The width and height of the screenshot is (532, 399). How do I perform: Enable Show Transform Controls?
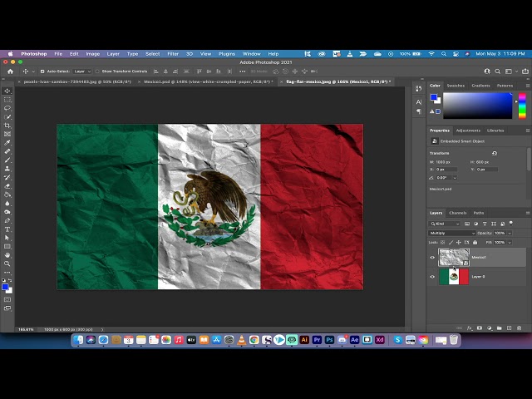coord(97,71)
